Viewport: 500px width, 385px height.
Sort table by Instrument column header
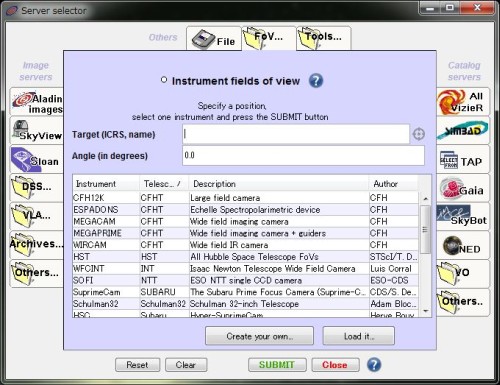[x=106, y=184]
